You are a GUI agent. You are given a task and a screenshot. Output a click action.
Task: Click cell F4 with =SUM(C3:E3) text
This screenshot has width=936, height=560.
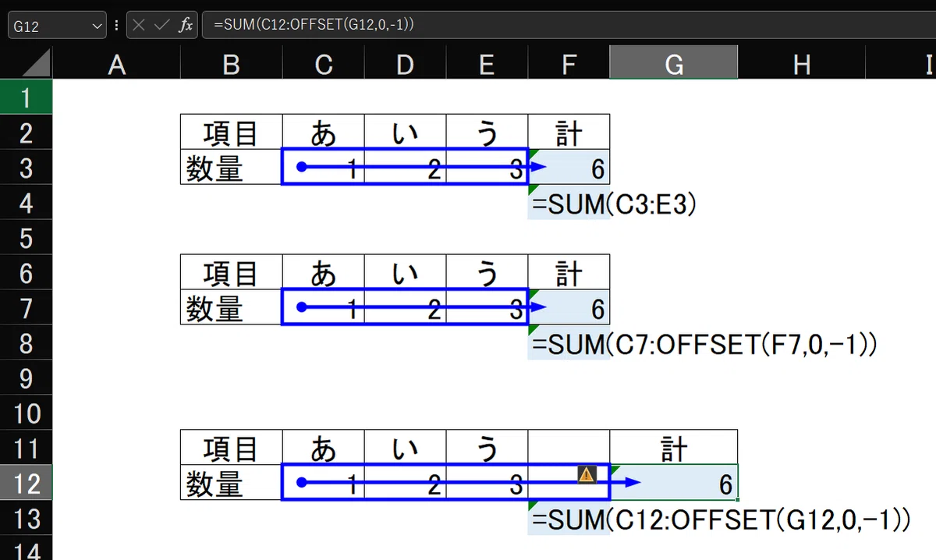[569, 202]
